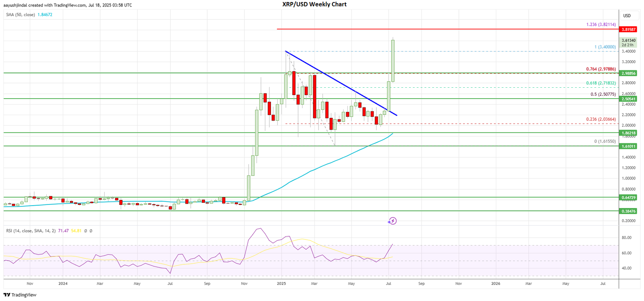
Task: Click the TradingView logo at bottom left
Action: tap(20, 295)
